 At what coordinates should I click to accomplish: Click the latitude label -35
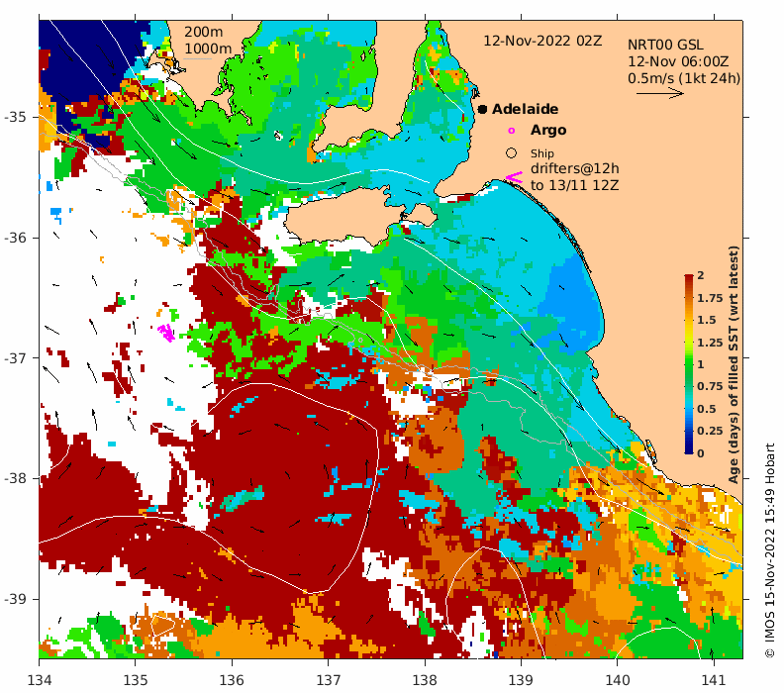tap(15, 118)
